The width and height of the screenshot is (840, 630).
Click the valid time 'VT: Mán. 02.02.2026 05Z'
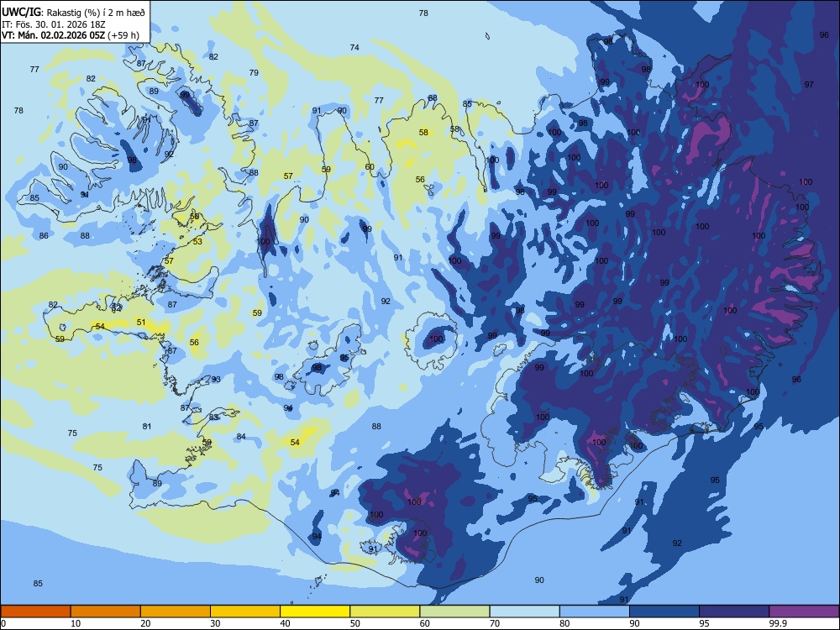[x=54, y=35]
